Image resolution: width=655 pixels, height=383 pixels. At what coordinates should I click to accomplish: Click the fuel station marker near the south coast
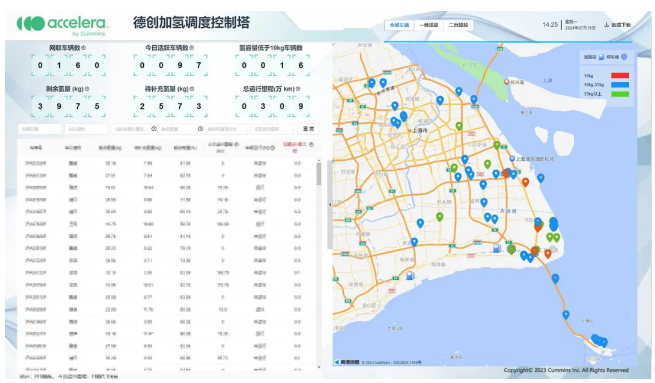coord(411,276)
